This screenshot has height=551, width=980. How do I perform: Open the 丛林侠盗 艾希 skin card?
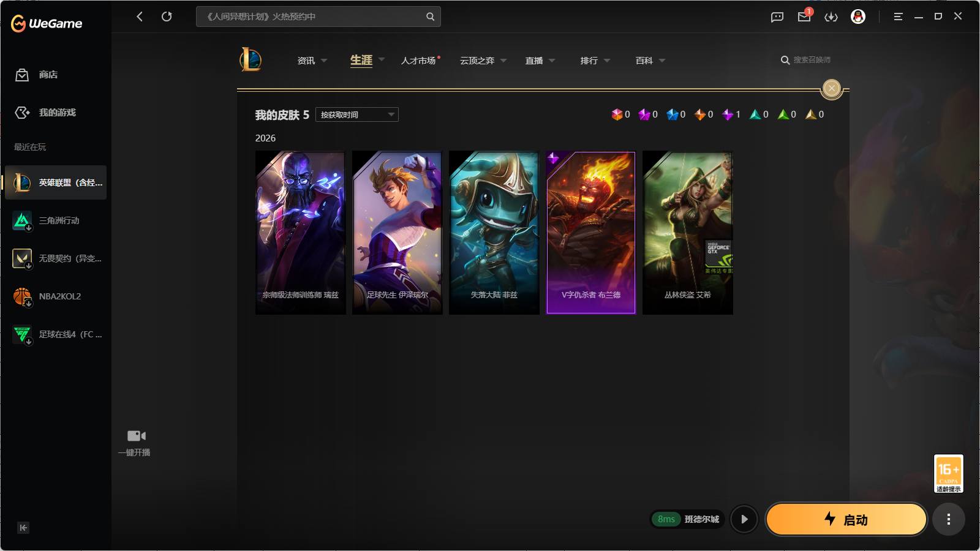click(687, 233)
